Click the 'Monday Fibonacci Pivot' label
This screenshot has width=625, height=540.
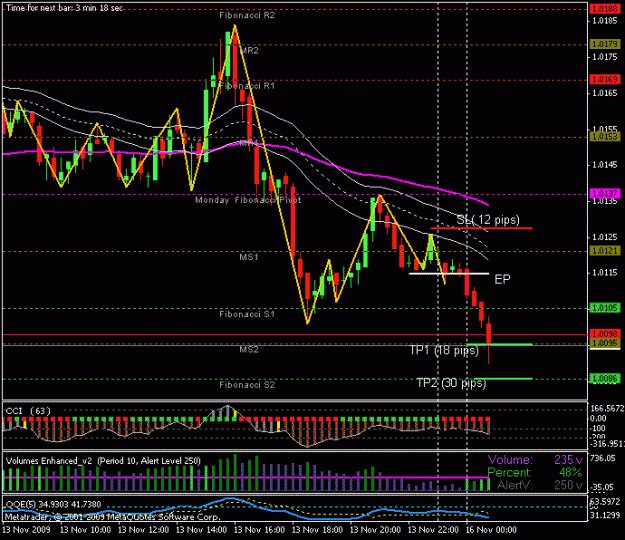pyautogui.click(x=248, y=200)
